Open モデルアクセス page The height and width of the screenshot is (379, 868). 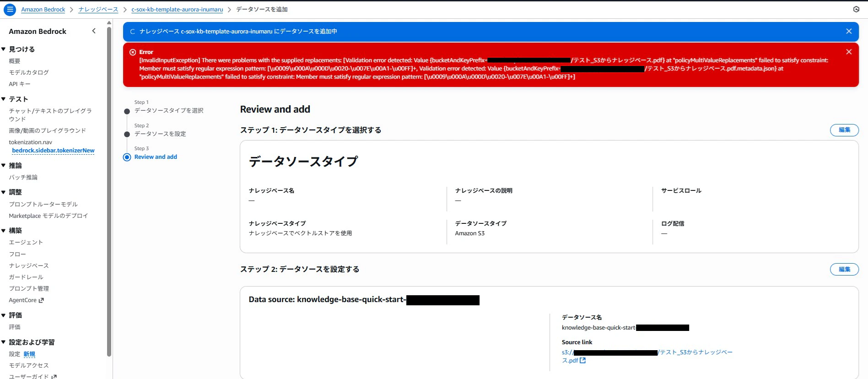pos(29,365)
